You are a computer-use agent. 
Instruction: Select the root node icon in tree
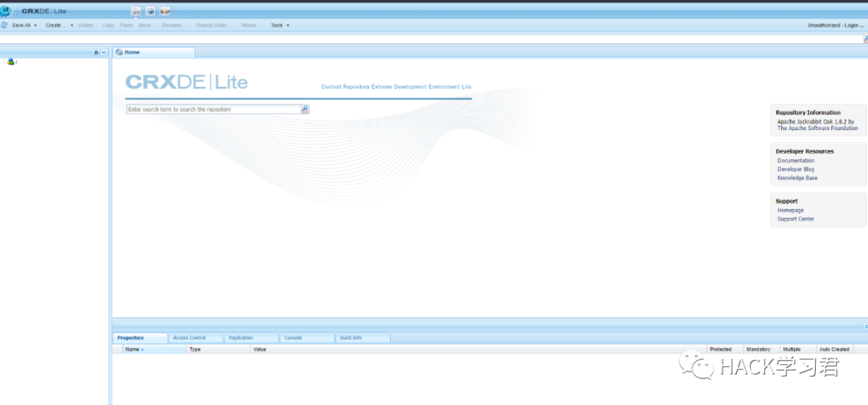[10, 62]
